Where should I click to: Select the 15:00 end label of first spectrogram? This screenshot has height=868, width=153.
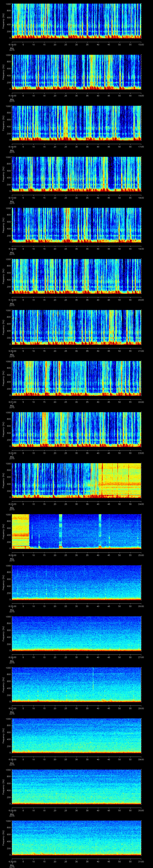coord(141,44)
